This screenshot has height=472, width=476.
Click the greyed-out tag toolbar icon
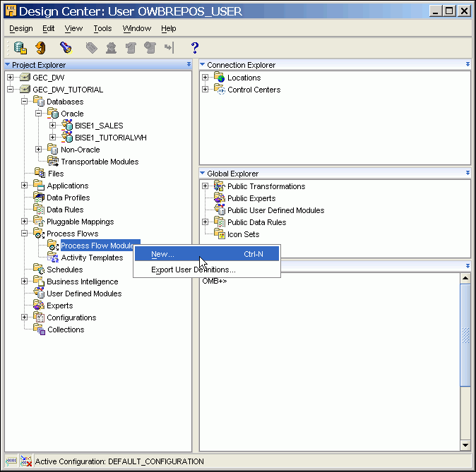(91, 48)
